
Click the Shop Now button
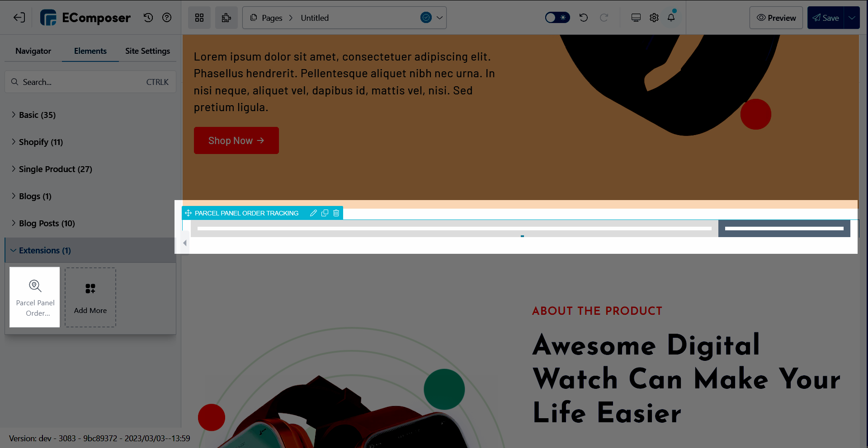click(x=236, y=140)
